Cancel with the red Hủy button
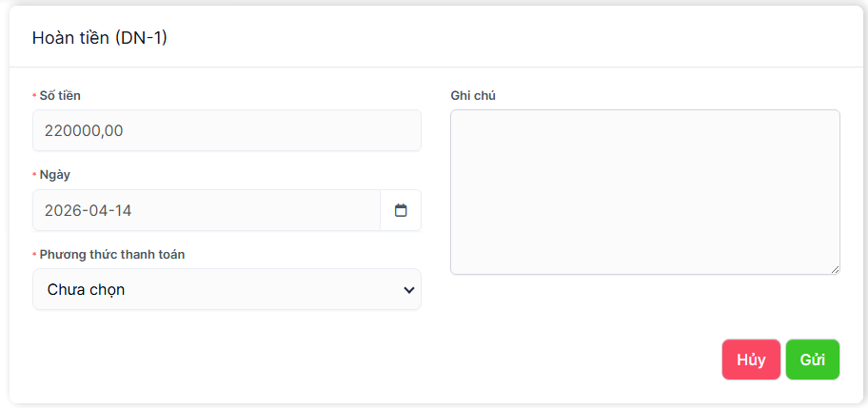The image size is (868, 408). 751,359
